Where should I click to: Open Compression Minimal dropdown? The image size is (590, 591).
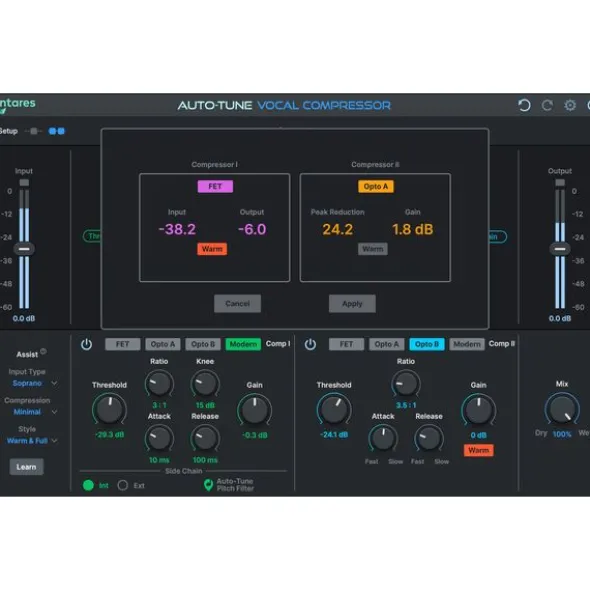pyautogui.click(x=34, y=412)
